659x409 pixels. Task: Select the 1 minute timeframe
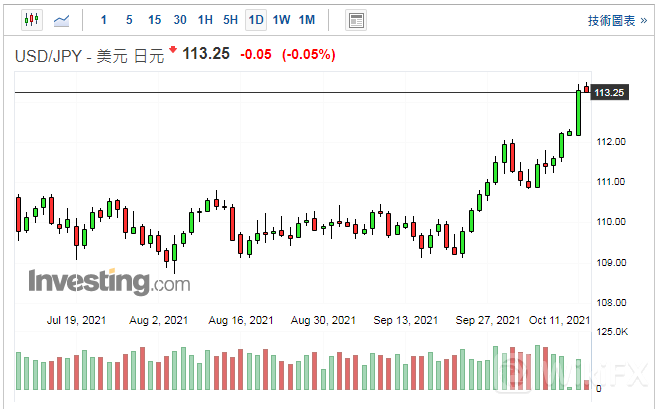pos(104,20)
